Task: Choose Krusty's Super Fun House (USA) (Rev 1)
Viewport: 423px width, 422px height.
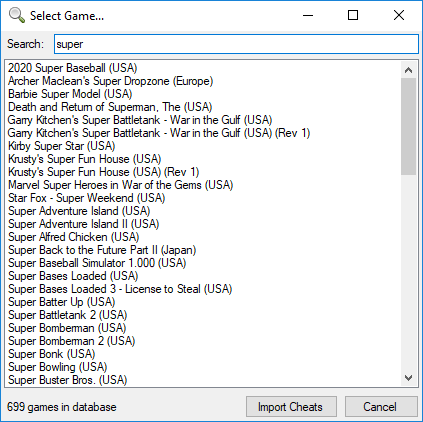Action: click(104, 172)
